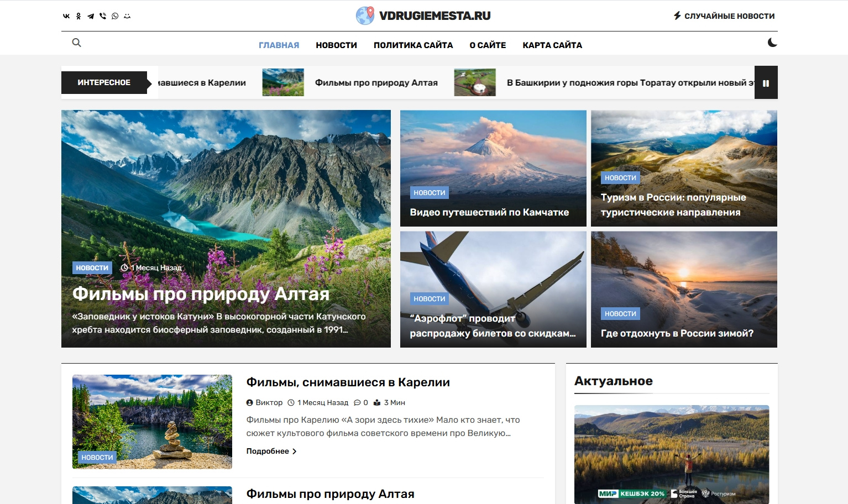Screen dimensions: 848x504
Task: Click the smiley-face social icon
Action: click(127, 16)
